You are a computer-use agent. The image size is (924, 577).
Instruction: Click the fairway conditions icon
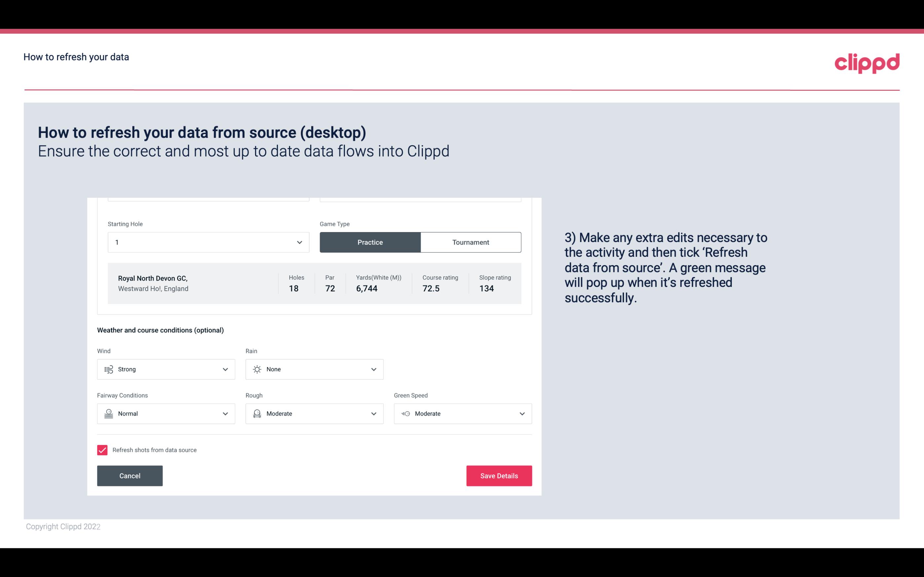click(108, 414)
